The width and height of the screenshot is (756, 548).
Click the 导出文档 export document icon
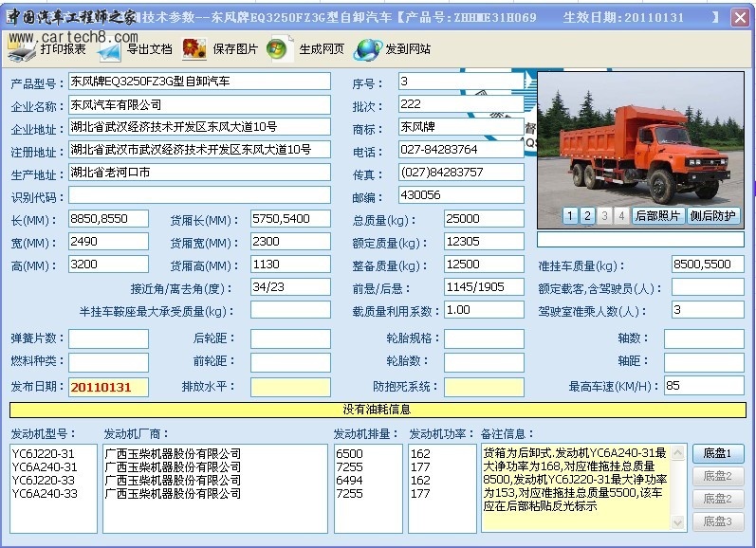pos(109,49)
